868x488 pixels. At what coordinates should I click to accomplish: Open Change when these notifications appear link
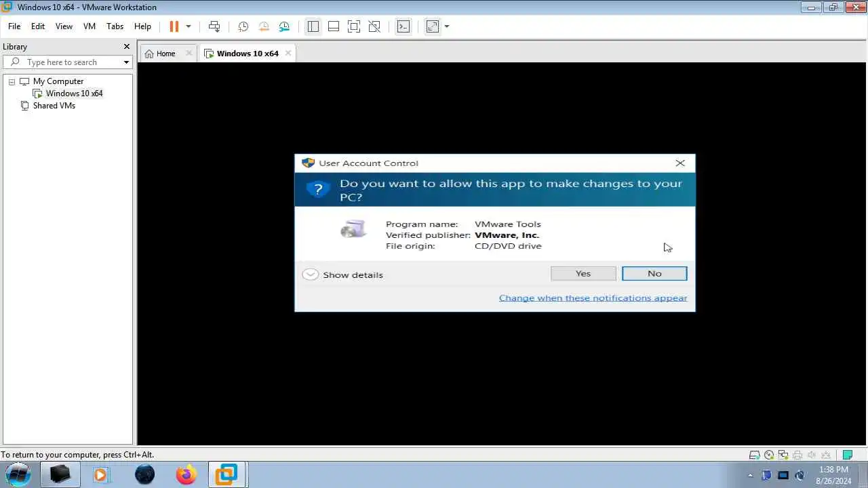point(593,298)
